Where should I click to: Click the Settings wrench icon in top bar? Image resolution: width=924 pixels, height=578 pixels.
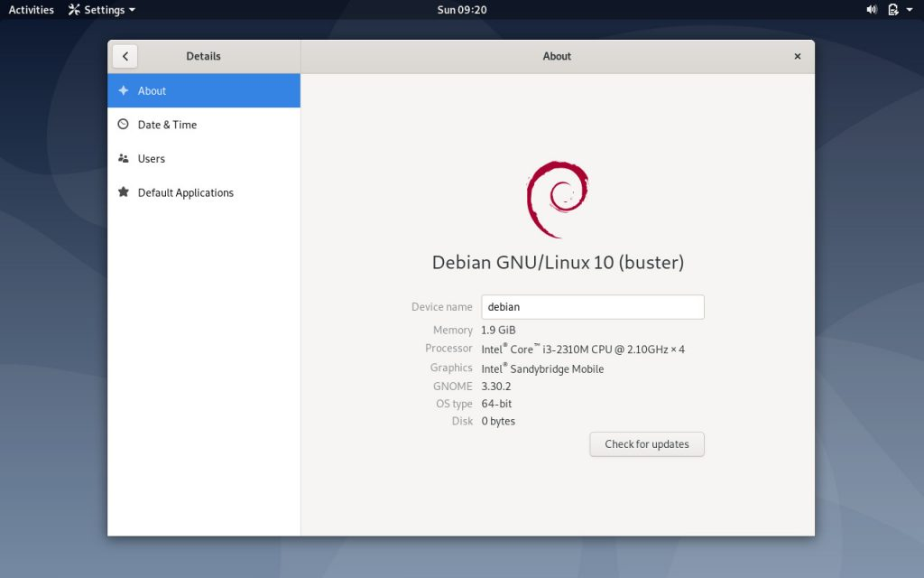tap(75, 10)
